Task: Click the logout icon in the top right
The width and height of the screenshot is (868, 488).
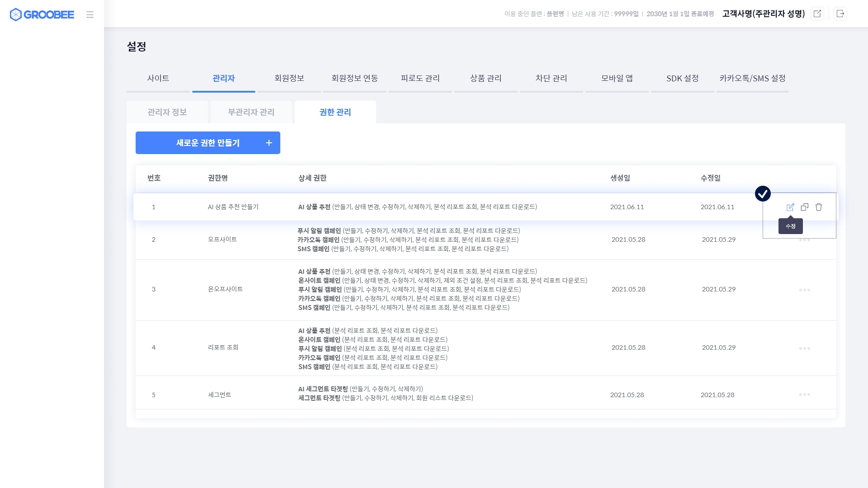Action: tap(840, 14)
